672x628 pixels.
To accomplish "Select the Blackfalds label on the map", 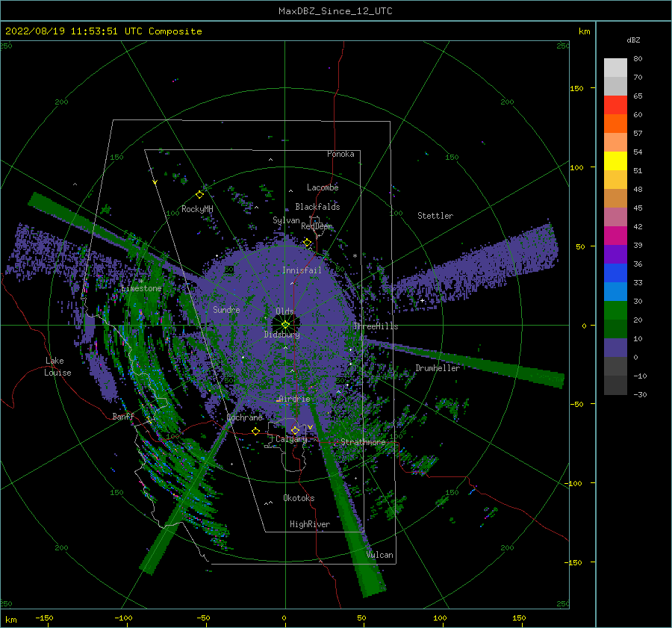I will 317,207.
